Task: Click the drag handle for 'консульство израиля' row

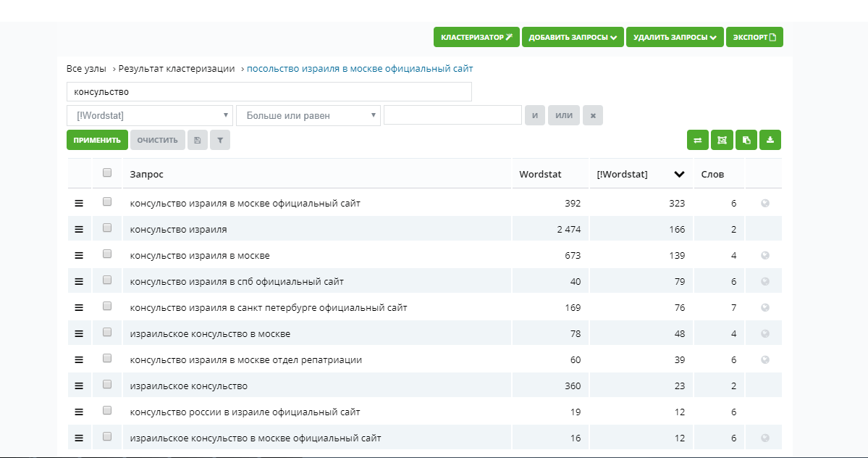Action: 79,230
